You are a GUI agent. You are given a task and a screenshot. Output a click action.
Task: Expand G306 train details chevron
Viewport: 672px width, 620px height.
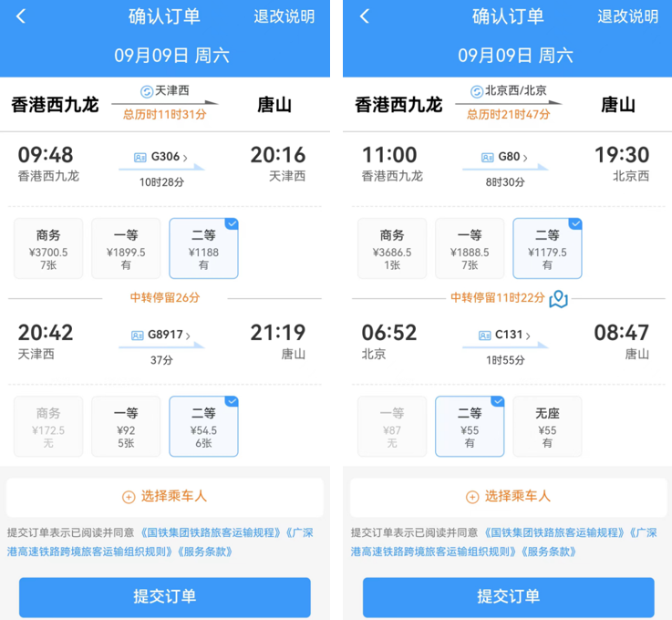(x=185, y=158)
